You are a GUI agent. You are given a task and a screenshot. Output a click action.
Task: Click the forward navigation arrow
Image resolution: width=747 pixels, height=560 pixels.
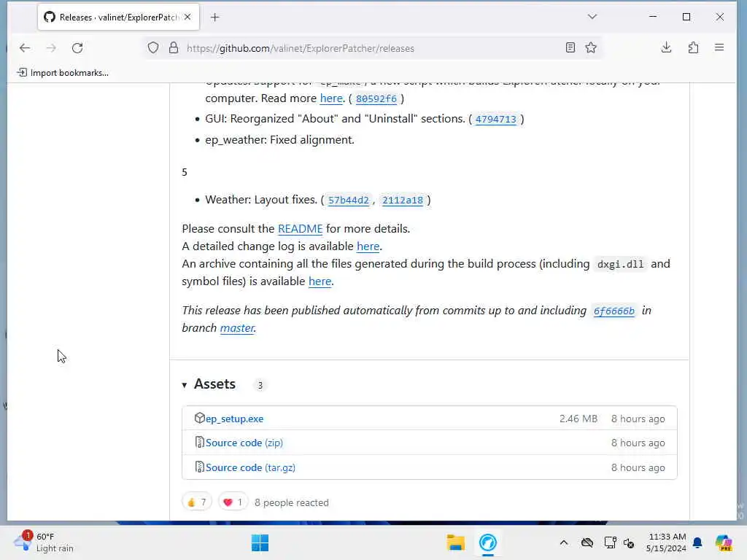[51, 47]
